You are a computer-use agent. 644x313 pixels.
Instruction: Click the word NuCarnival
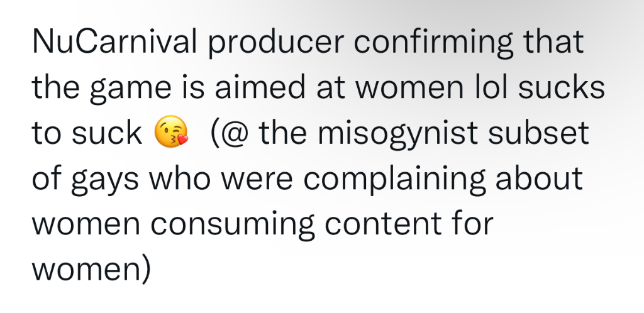coord(114,41)
